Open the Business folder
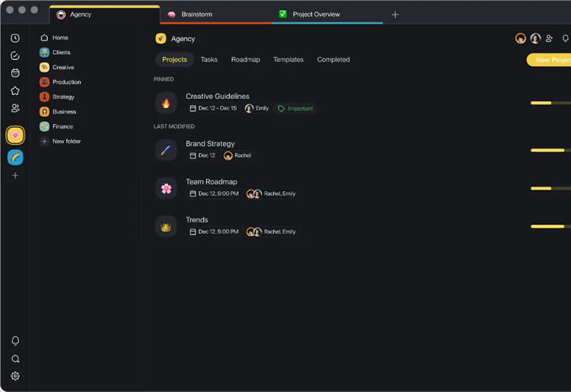 coord(58,112)
